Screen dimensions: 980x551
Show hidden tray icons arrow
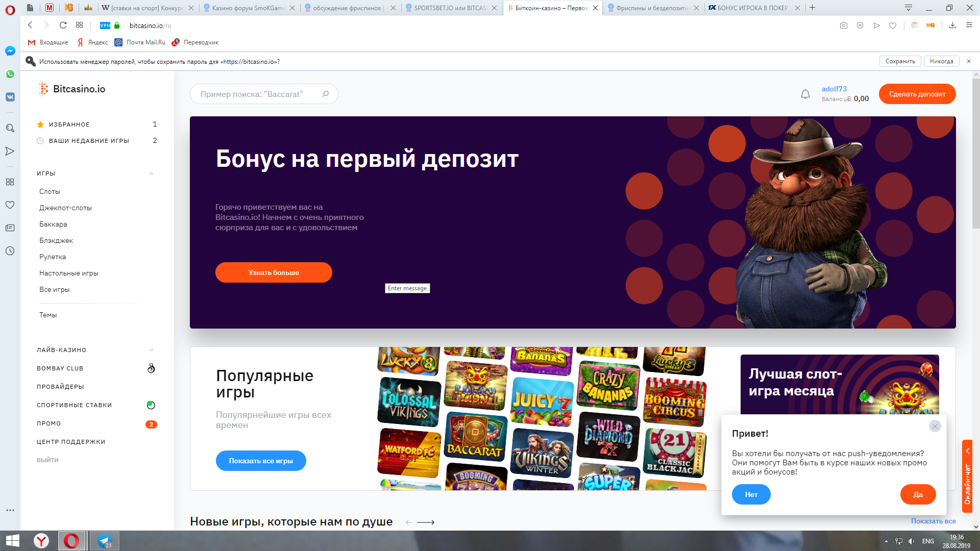coord(886,541)
